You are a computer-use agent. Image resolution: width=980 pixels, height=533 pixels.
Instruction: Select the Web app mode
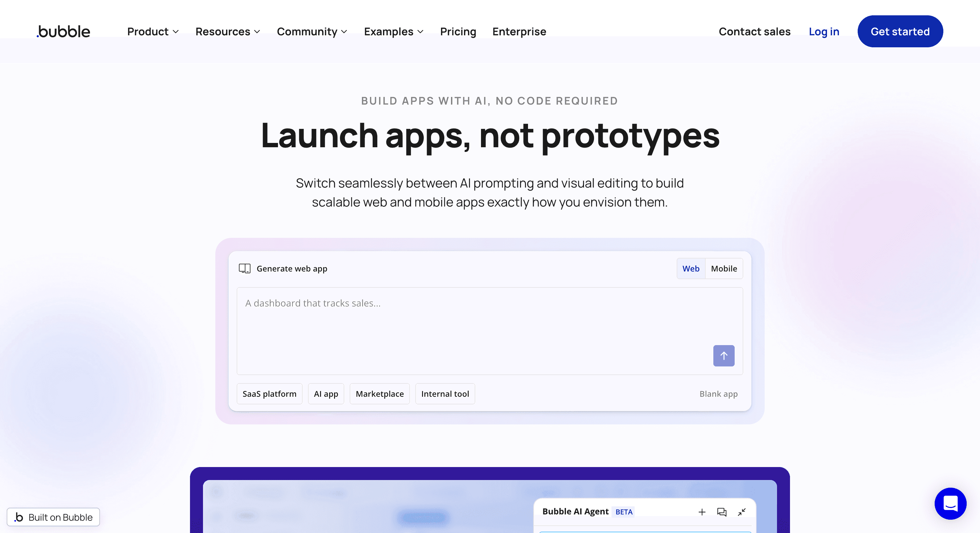[690, 268]
